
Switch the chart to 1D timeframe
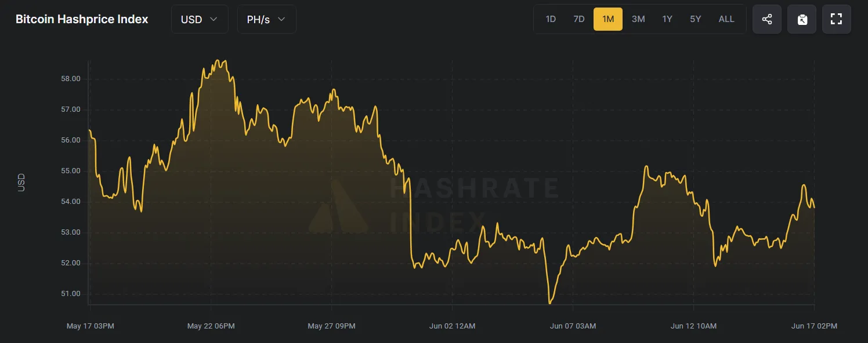pyautogui.click(x=550, y=19)
